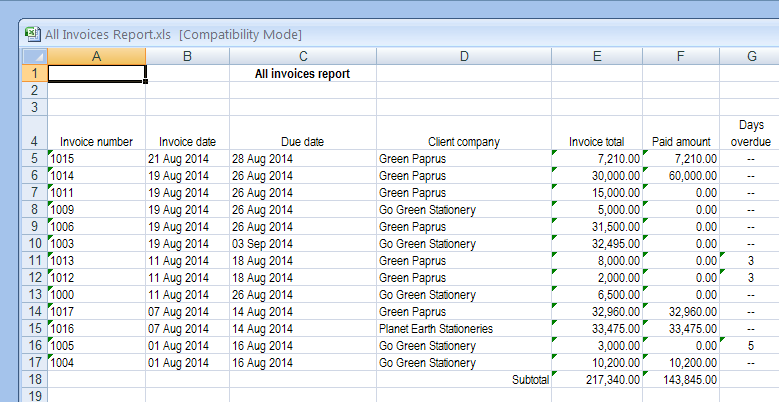This screenshot has height=402, width=779.
Task: Click invoice total 10,200.00 in row 17
Action: pos(597,362)
